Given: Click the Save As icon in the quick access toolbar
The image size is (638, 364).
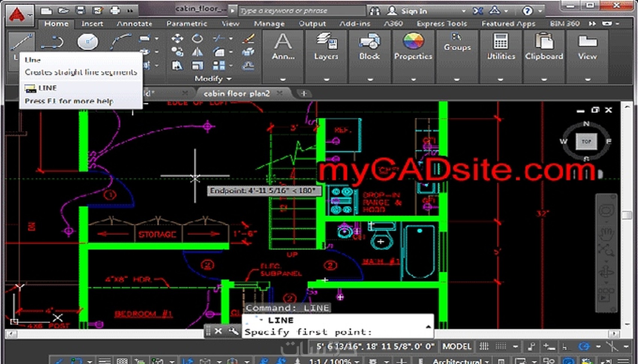Looking at the screenshot, I should (x=98, y=11).
